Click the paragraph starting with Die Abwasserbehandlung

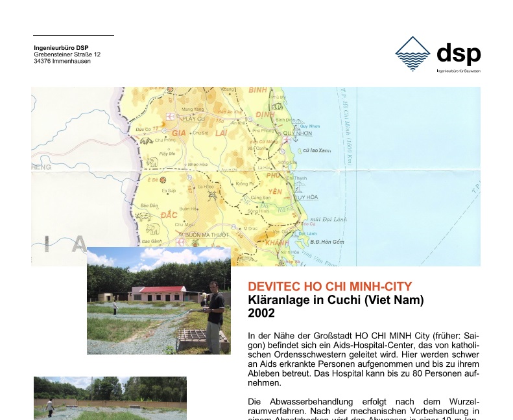click(x=363, y=410)
